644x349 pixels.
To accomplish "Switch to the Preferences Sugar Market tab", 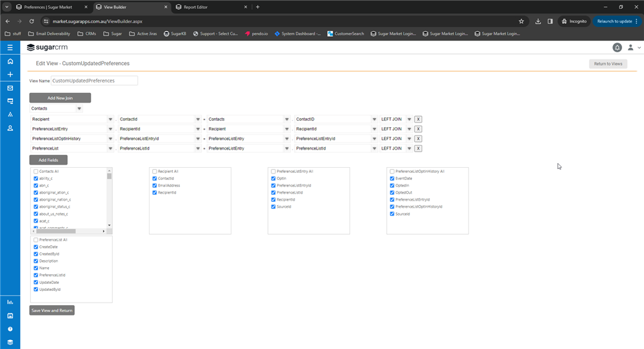I will (48, 7).
